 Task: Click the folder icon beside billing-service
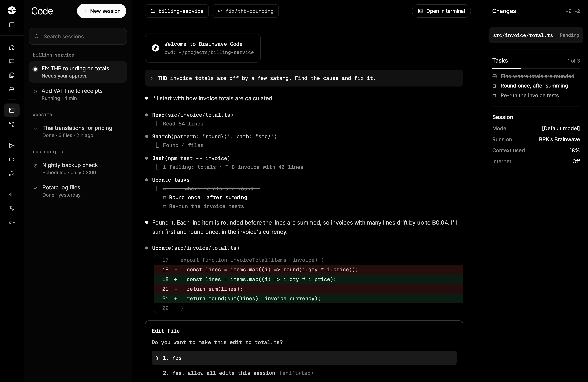coord(153,11)
